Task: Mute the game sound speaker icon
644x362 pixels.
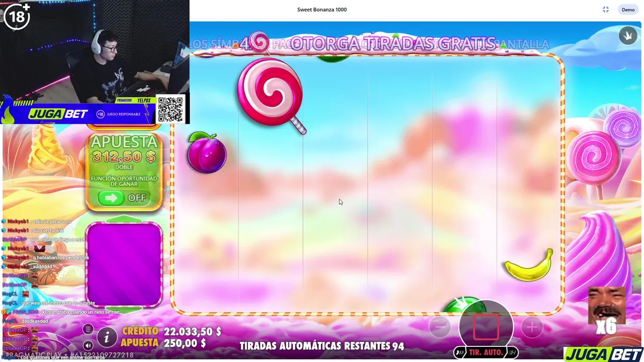Action: (x=88, y=345)
